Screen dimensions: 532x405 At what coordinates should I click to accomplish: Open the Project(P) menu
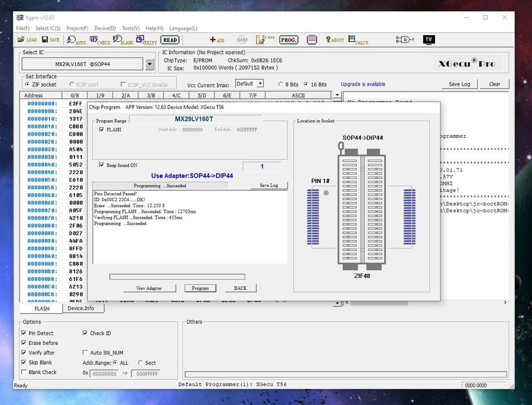77,28
